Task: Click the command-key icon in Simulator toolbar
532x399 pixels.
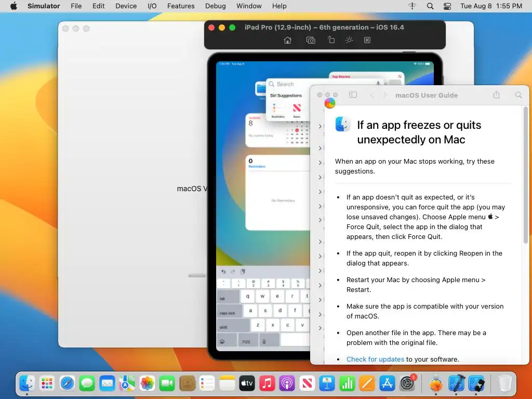Action: 367,40
